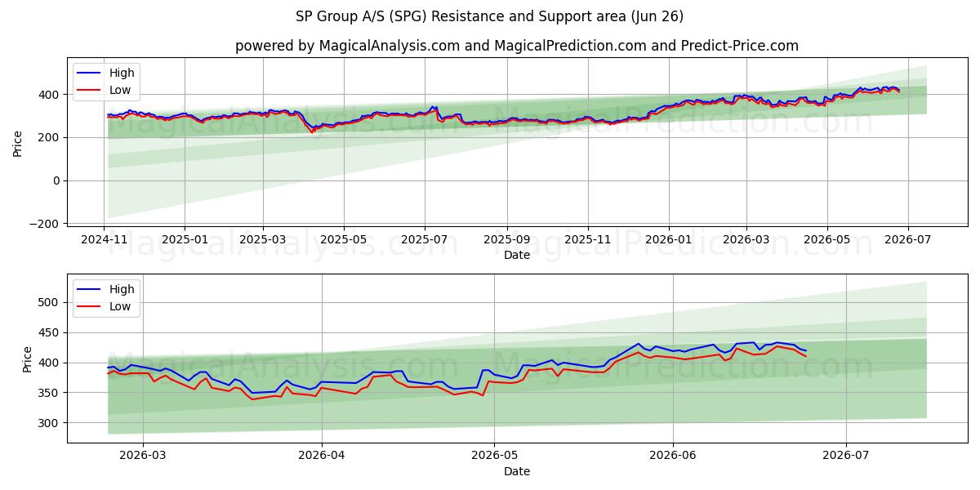Click the 'Date' axis label of lower chart
980x490 pixels.
click(517, 471)
